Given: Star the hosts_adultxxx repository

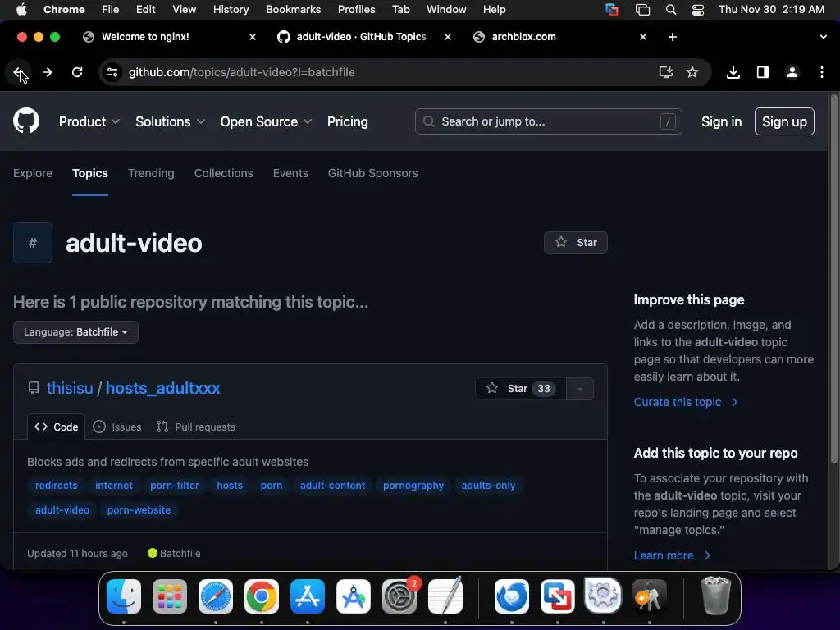Looking at the screenshot, I should tap(519, 389).
